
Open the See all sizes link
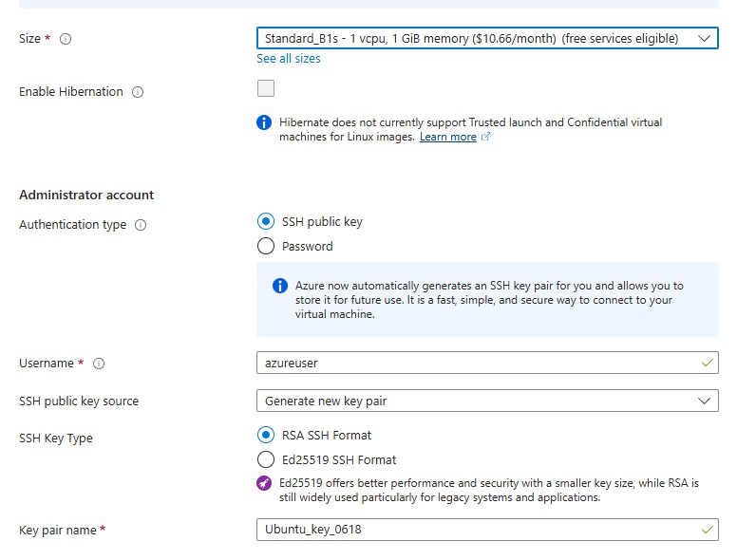[289, 59]
